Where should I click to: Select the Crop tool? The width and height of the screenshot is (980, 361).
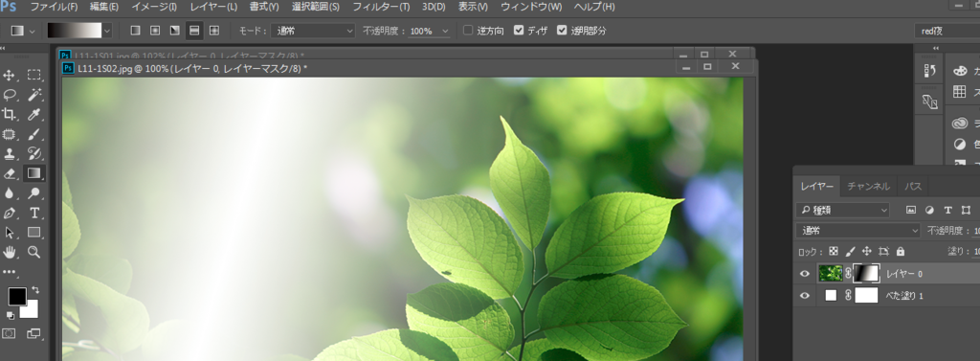click(10, 114)
